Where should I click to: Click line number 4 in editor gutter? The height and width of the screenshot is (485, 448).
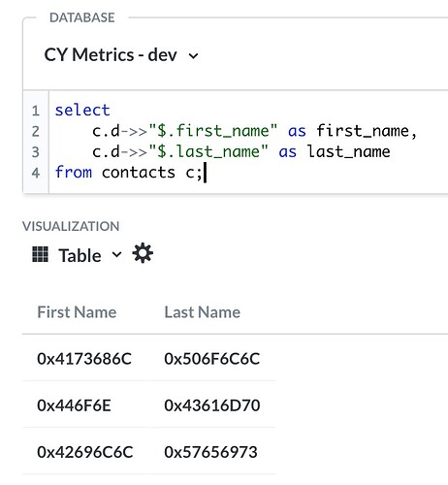pos(36,173)
